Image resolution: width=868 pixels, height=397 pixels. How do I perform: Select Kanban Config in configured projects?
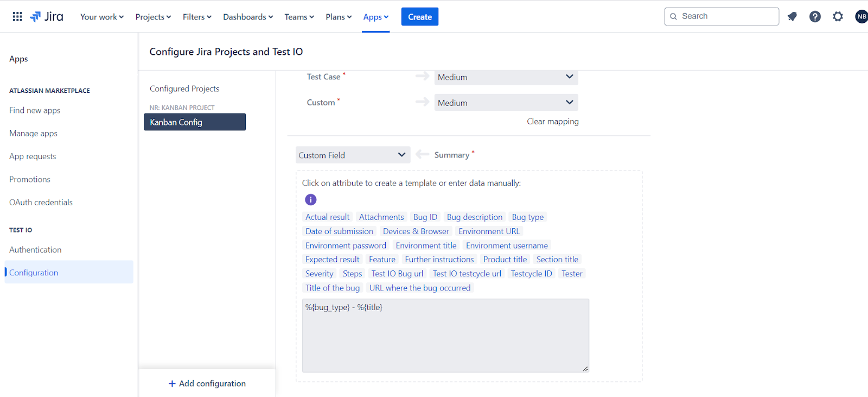pos(195,122)
